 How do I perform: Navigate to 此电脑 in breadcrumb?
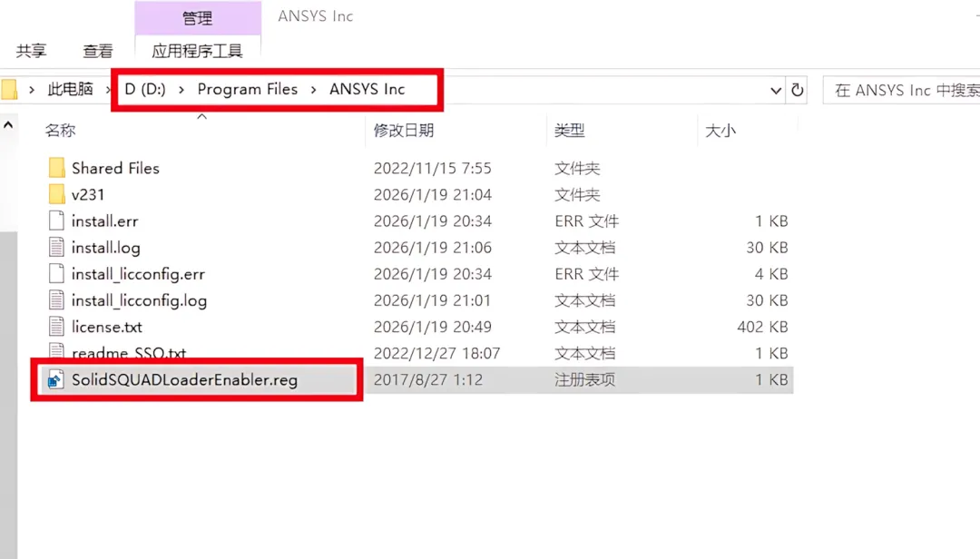tap(70, 90)
